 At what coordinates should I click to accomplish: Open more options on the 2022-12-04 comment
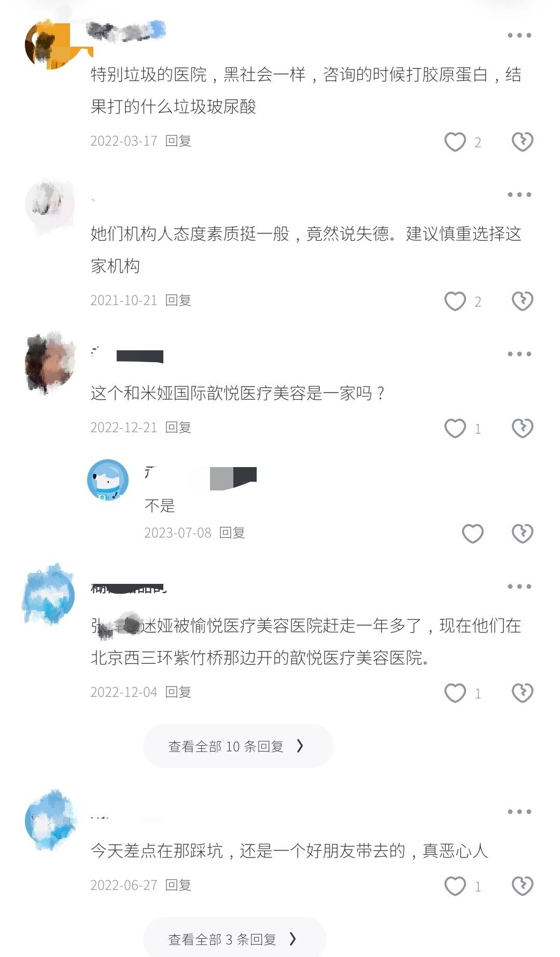pyautogui.click(x=519, y=586)
